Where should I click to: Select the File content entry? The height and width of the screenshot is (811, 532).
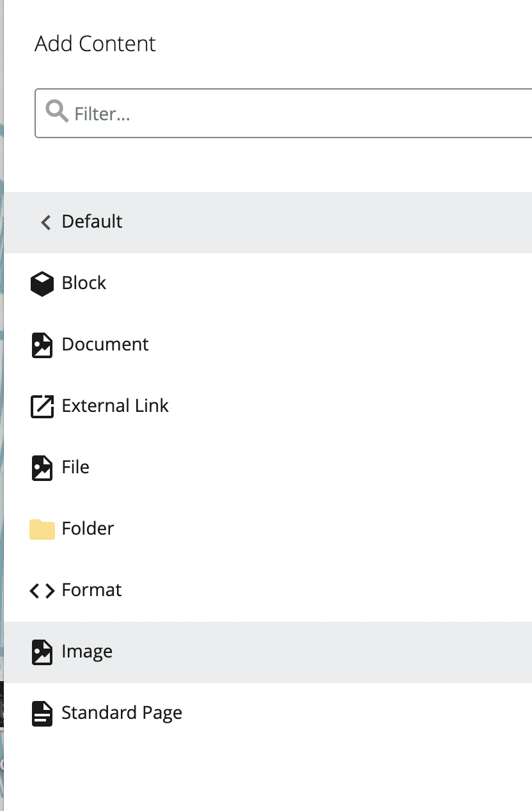75,468
